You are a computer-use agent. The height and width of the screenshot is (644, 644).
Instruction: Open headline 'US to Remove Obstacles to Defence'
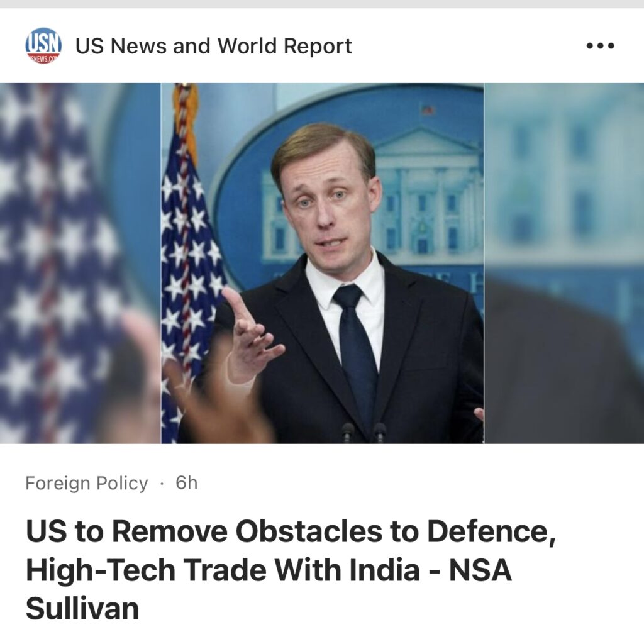[x=291, y=531]
